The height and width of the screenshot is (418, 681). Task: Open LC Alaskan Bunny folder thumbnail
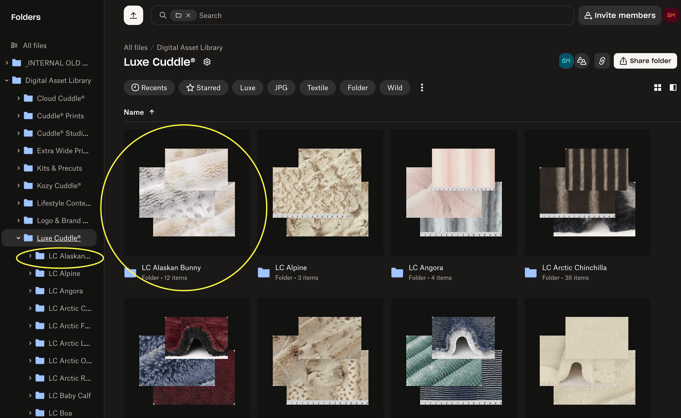(187, 192)
